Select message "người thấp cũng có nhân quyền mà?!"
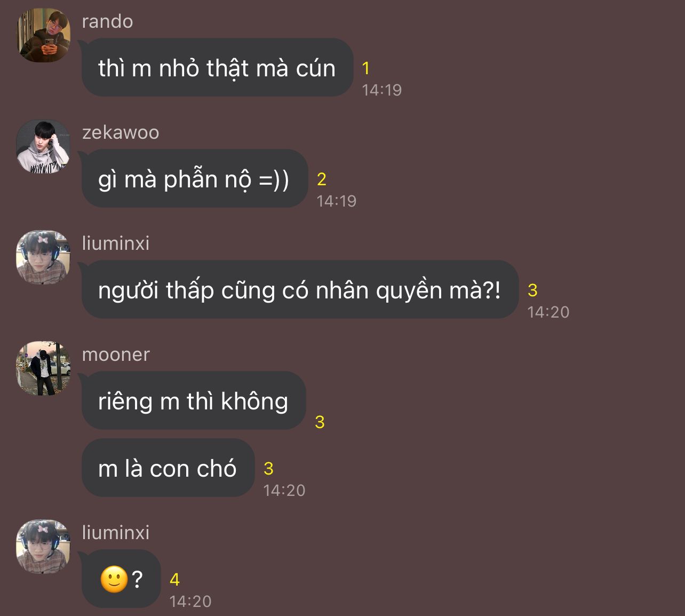The image size is (685, 616). tap(300, 290)
